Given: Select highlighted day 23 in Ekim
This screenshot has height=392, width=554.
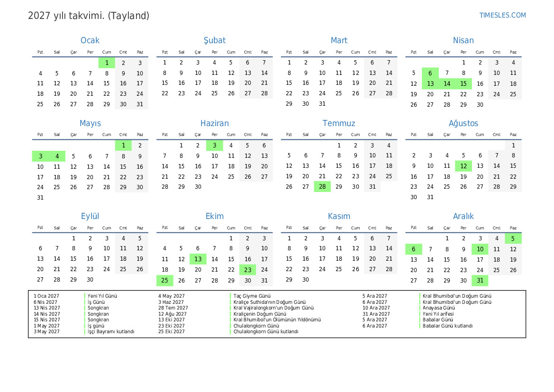Looking at the screenshot, I should (x=247, y=269).
